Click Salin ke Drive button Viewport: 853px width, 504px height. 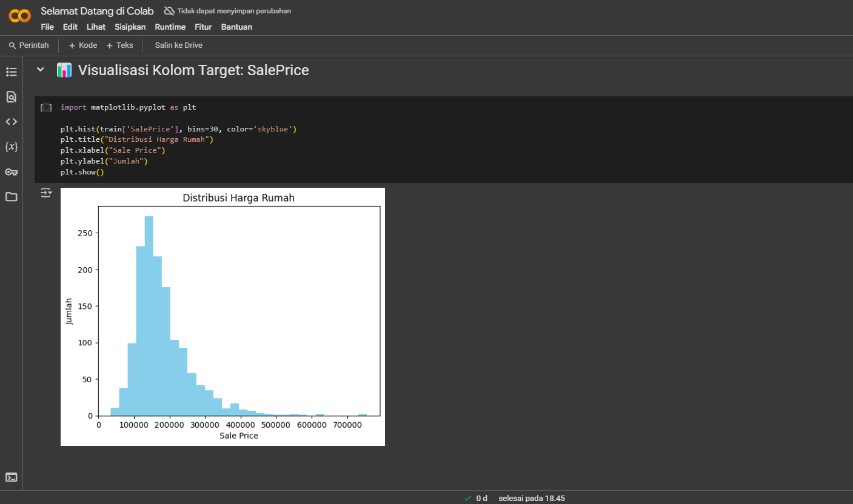pyautogui.click(x=178, y=45)
